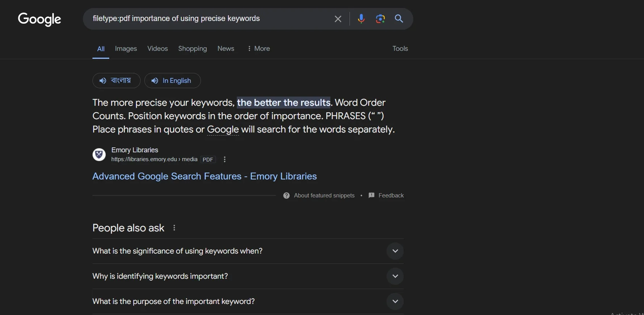Open About featured snippets help
This screenshot has height=315, width=644.
click(x=319, y=195)
